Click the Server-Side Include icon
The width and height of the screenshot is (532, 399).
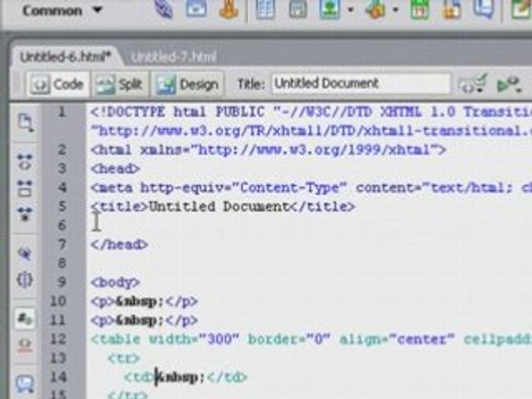coord(452,9)
